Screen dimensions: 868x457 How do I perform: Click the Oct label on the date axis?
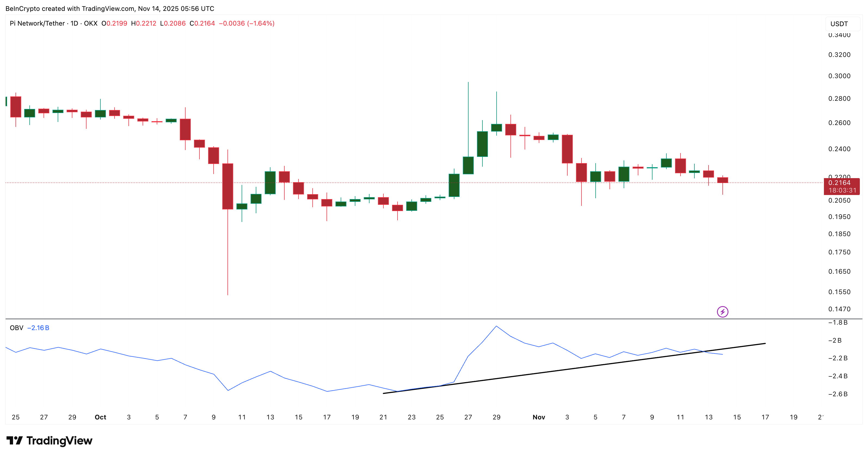pyautogui.click(x=100, y=417)
